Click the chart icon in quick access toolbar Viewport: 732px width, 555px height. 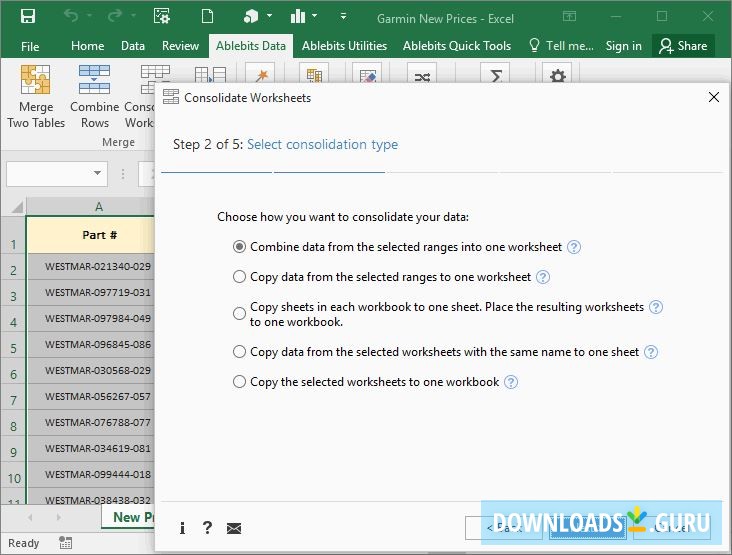pyautogui.click(x=298, y=17)
